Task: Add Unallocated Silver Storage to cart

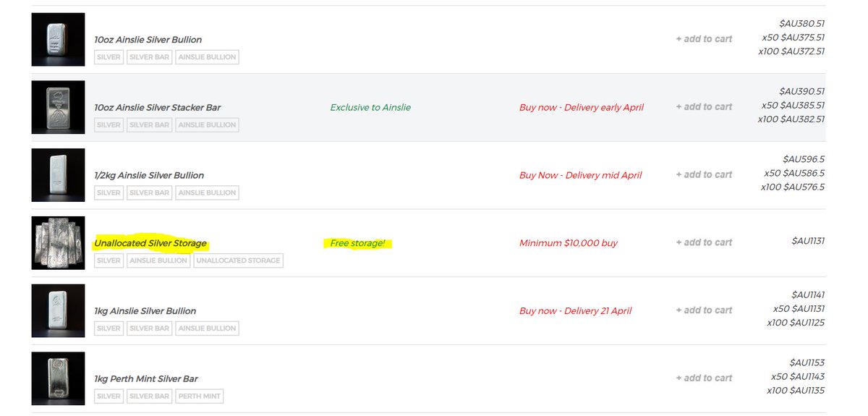Action: 704,243
